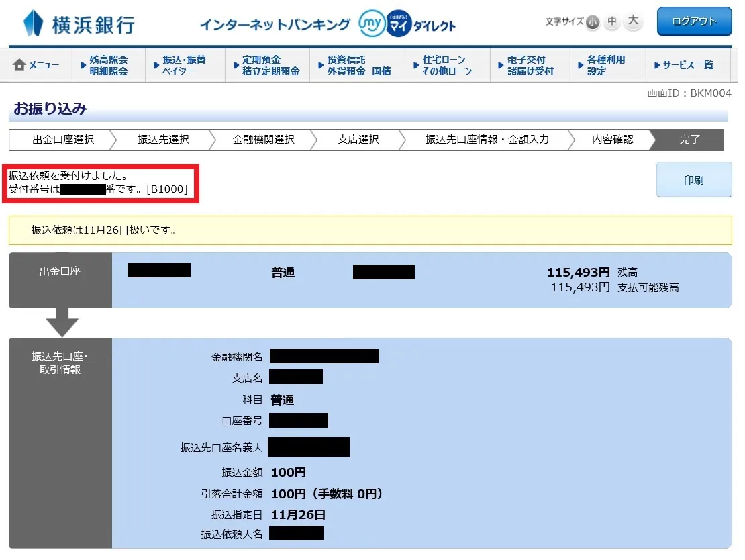Click the 振込依頼を受付けました message
The height and width of the screenshot is (560, 745).
68,176
